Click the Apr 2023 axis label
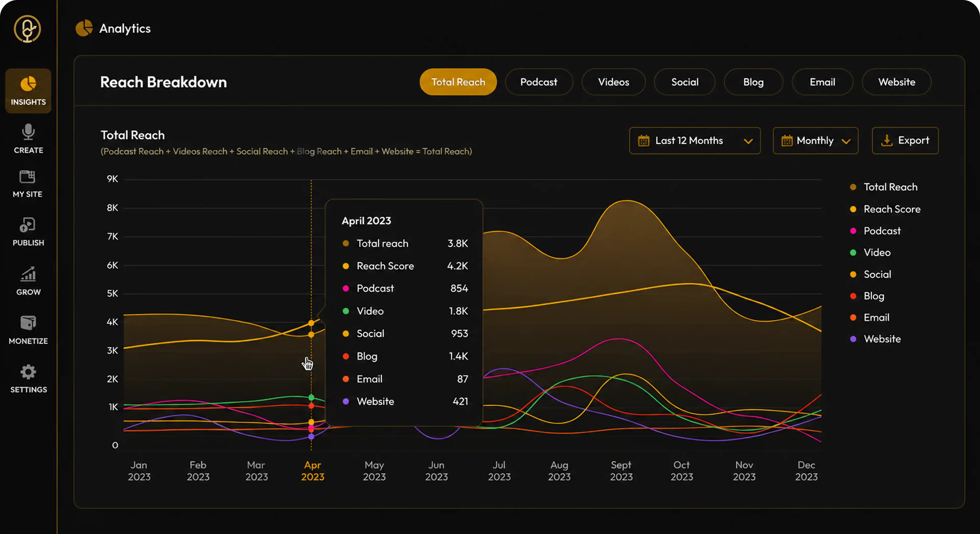 coord(313,471)
